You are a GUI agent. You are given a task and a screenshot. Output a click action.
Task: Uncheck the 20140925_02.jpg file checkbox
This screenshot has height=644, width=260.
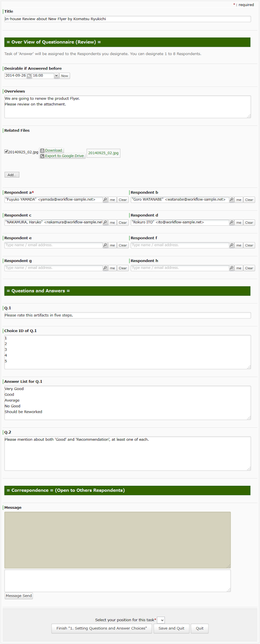6,152
